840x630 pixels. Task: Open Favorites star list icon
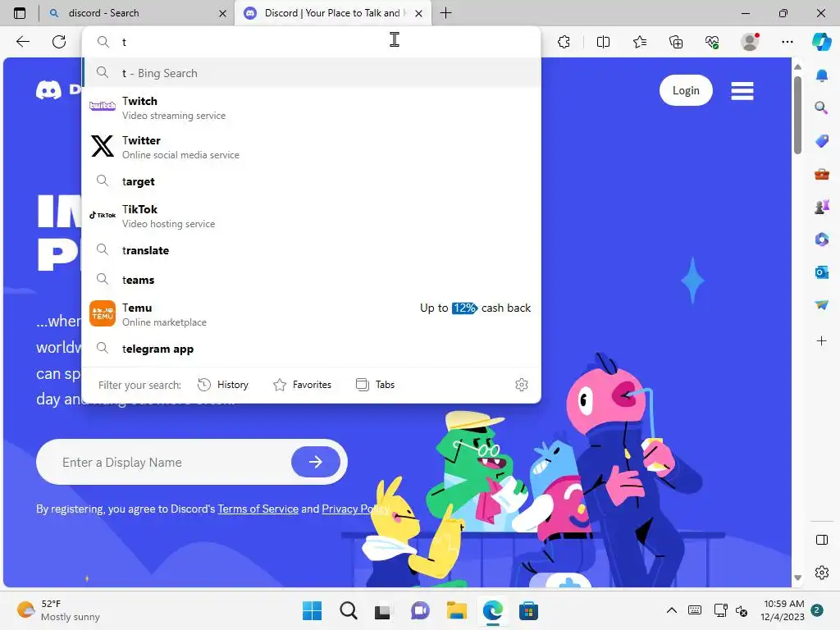[x=640, y=42]
